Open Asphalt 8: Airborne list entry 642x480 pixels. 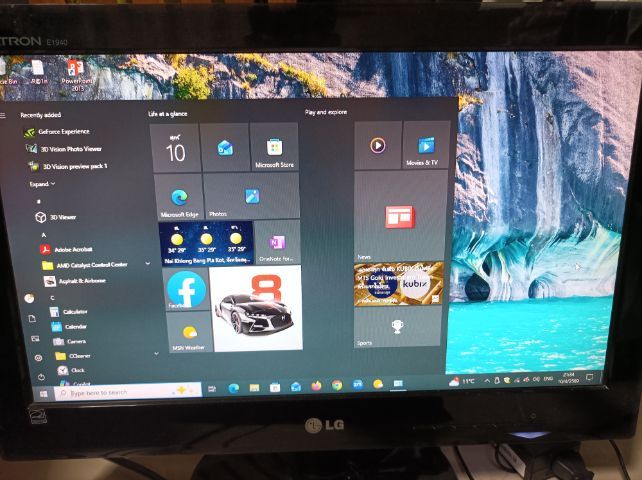click(x=75, y=281)
